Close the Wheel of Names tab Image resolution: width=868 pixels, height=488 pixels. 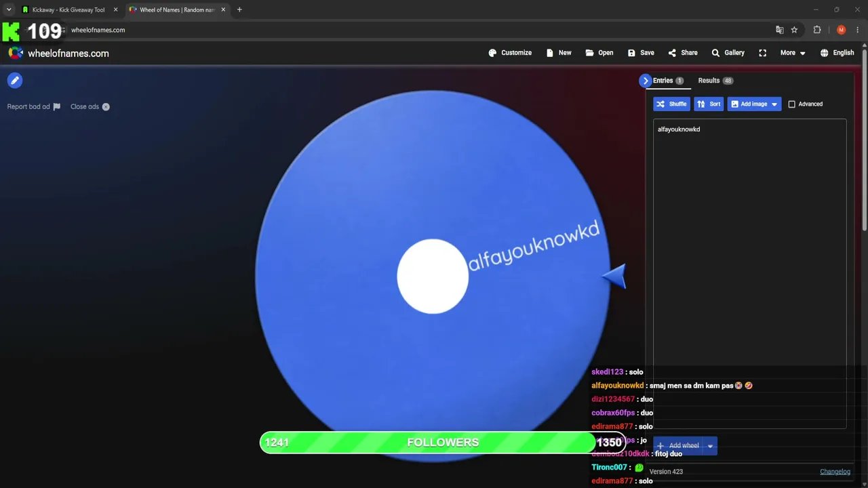pos(223,9)
